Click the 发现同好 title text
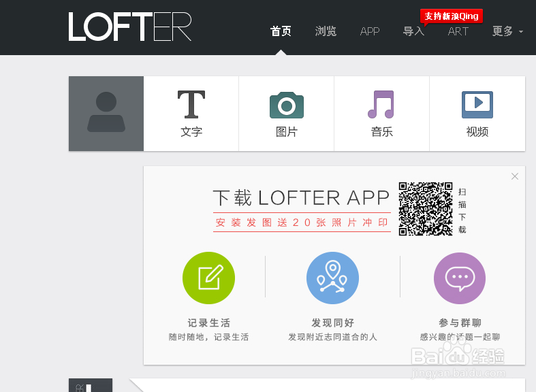The height and width of the screenshot is (392, 536). click(332, 323)
